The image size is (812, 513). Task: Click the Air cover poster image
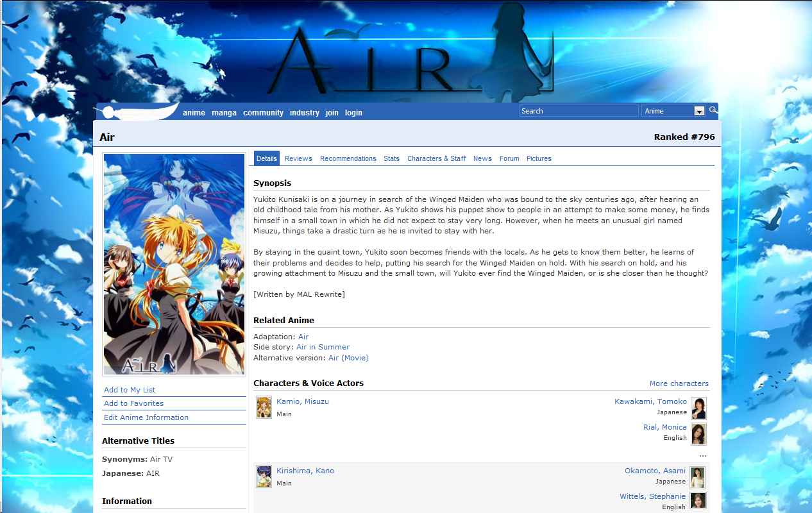pos(174,264)
